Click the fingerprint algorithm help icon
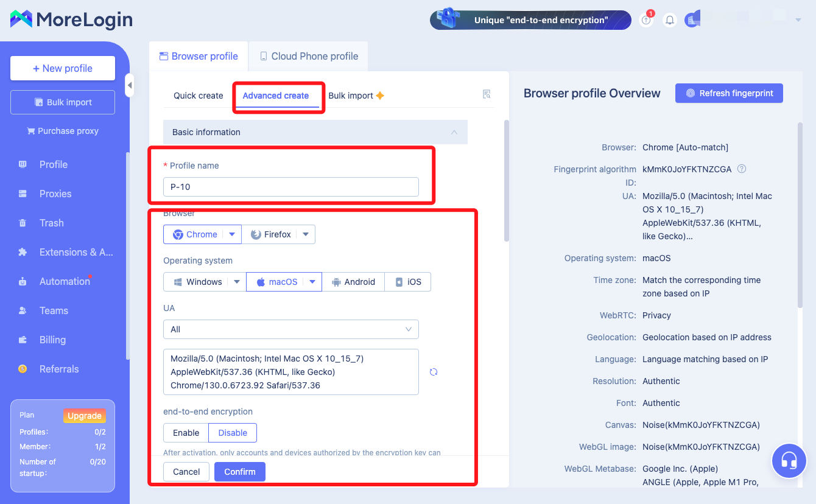816x504 pixels. point(742,169)
